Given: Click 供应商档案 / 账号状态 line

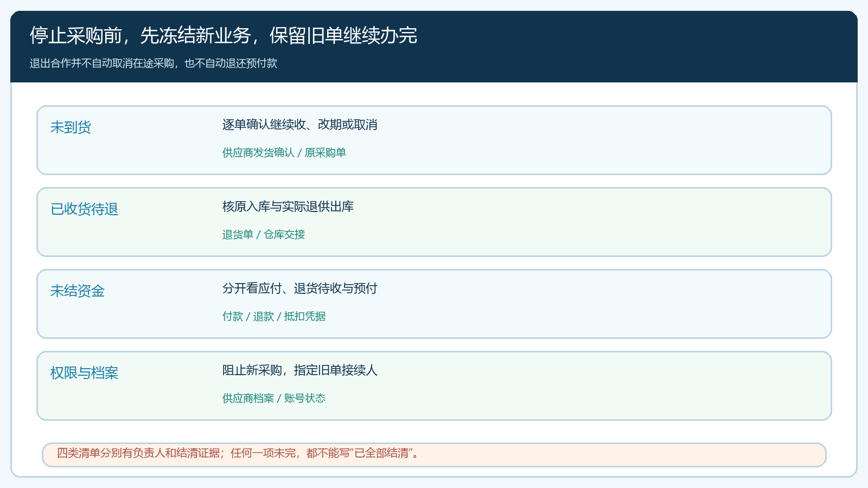Looking at the screenshot, I should coord(273,399).
